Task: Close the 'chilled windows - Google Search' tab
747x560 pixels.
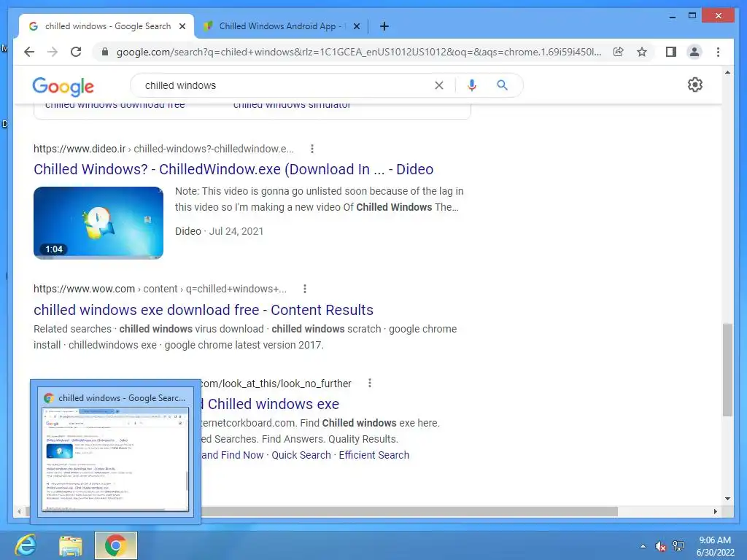Action: (x=182, y=26)
